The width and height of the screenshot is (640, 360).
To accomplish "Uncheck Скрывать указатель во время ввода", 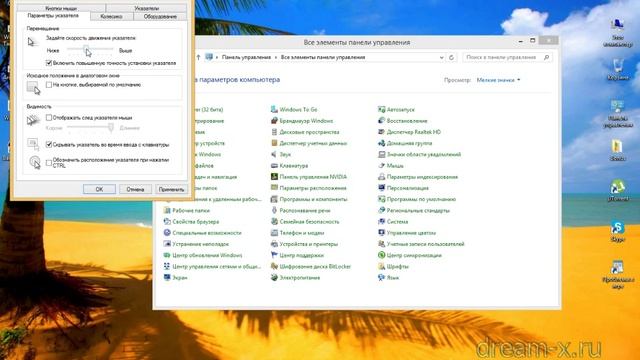I will [49, 144].
